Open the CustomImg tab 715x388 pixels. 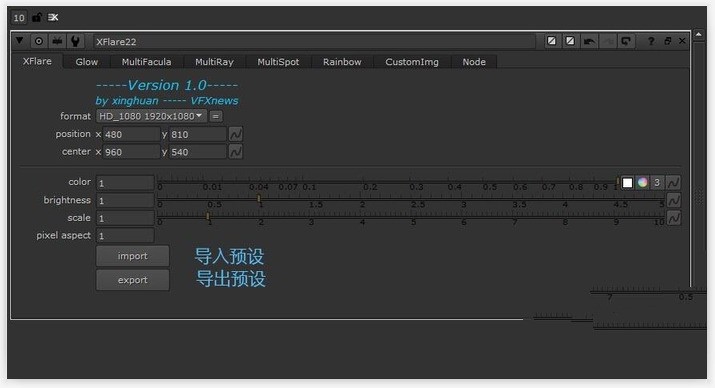coord(412,62)
